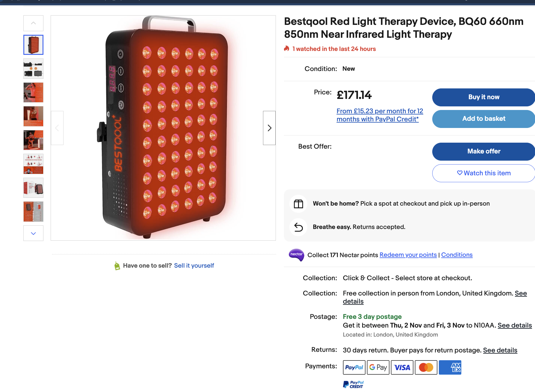
Task: Add item to basket
Action: (x=483, y=119)
